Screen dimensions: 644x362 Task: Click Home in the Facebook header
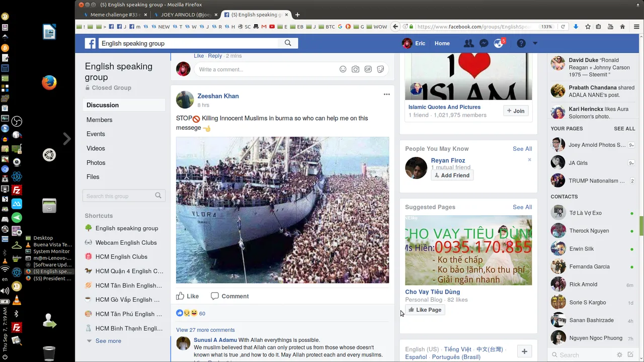pyautogui.click(x=442, y=43)
